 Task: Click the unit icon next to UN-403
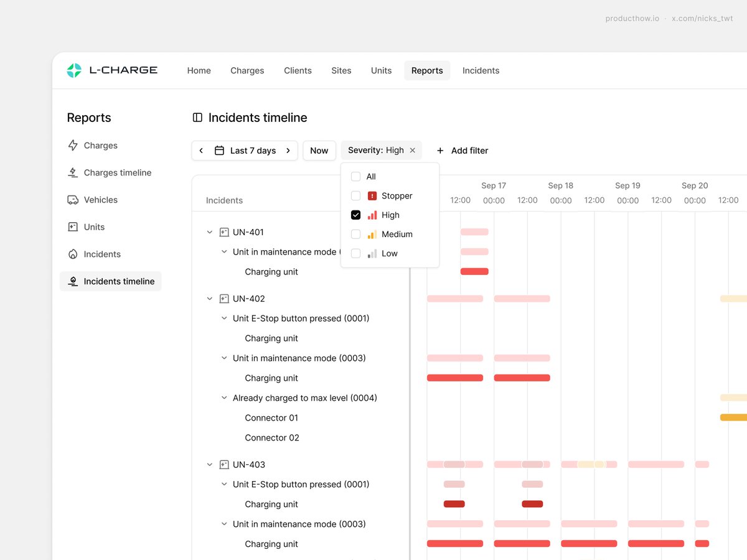point(225,465)
